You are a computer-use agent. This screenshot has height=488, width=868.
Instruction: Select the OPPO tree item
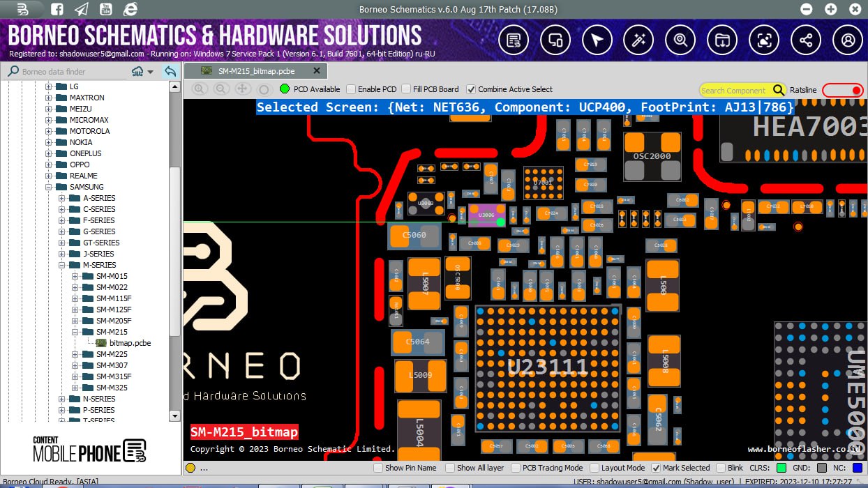click(80, 165)
